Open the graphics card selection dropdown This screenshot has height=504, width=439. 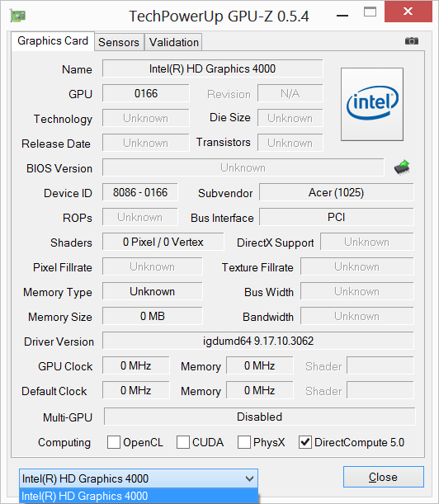pos(139,478)
